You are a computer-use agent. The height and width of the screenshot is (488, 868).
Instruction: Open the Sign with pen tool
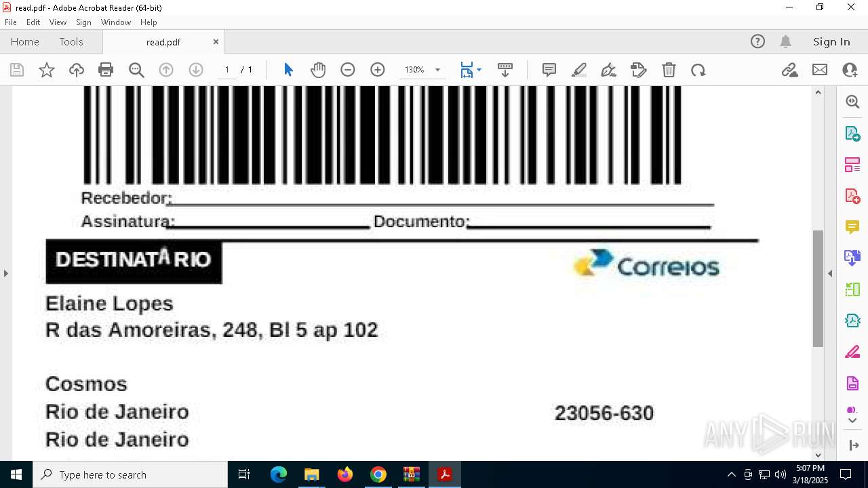(x=609, y=70)
